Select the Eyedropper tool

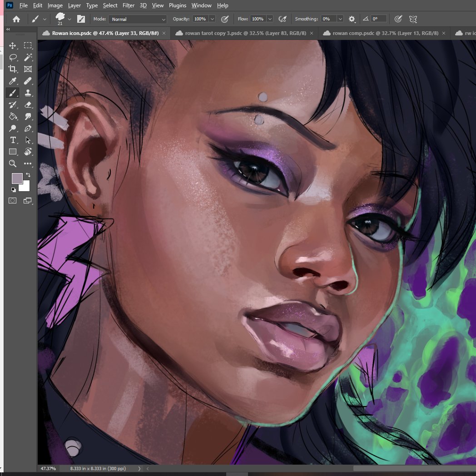(12, 81)
